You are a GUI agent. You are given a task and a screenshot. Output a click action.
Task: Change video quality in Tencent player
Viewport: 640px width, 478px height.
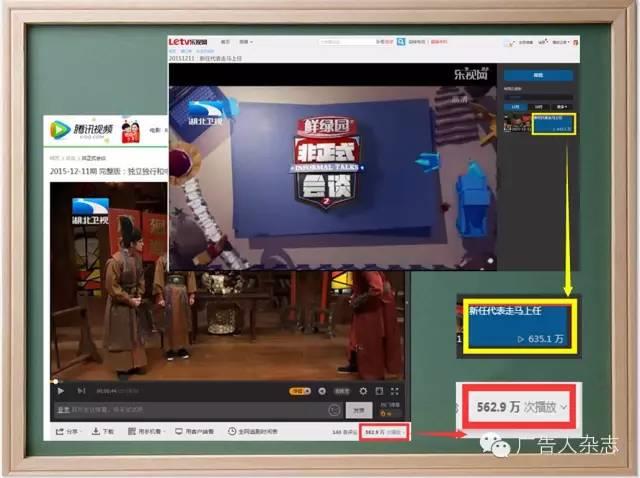(x=342, y=391)
